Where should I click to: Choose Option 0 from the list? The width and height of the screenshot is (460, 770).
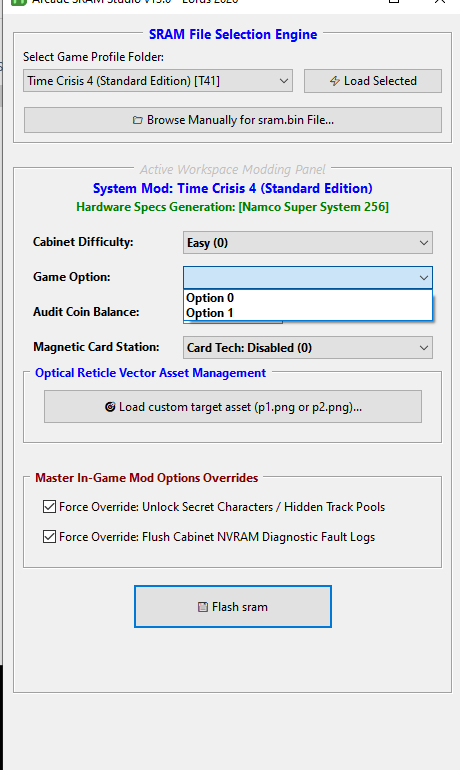pyautogui.click(x=308, y=298)
